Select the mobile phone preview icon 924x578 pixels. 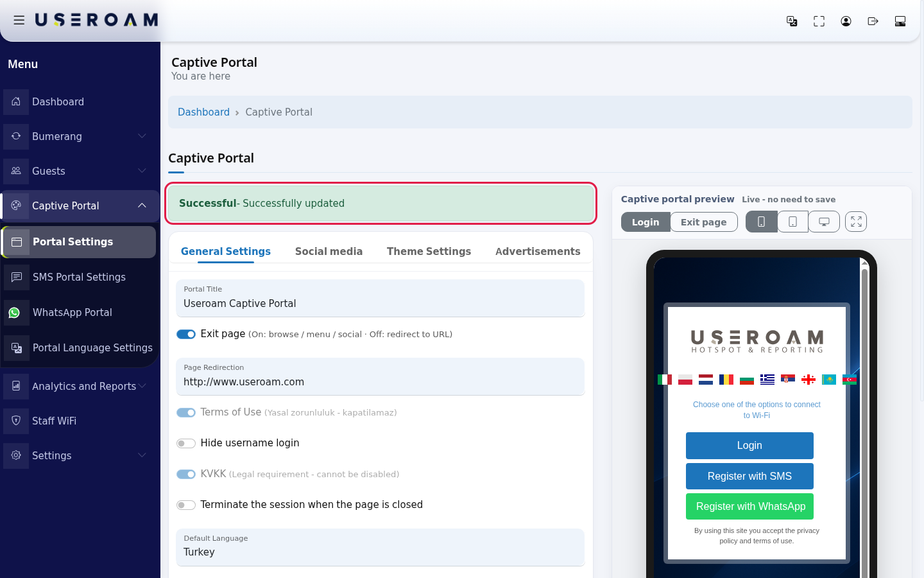[x=762, y=222]
